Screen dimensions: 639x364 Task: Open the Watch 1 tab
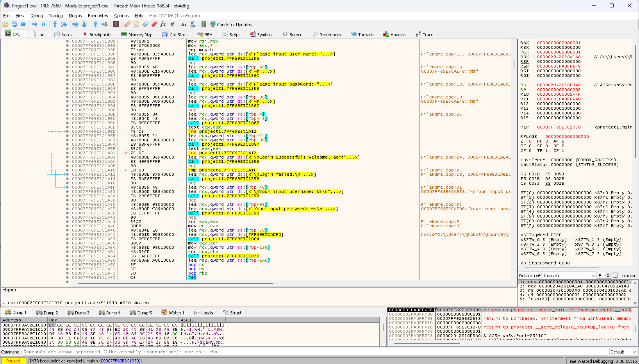(x=173, y=312)
